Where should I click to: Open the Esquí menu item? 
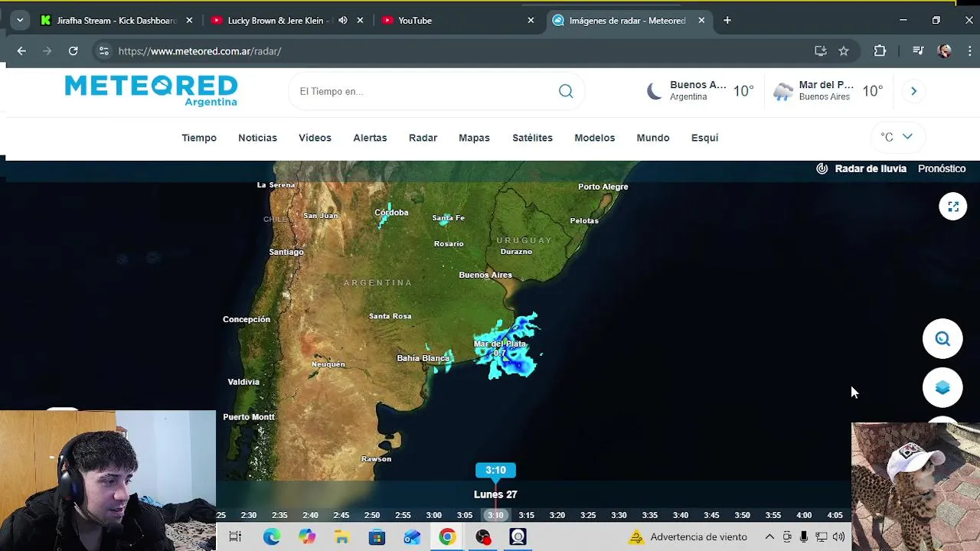pyautogui.click(x=704, y=138)
